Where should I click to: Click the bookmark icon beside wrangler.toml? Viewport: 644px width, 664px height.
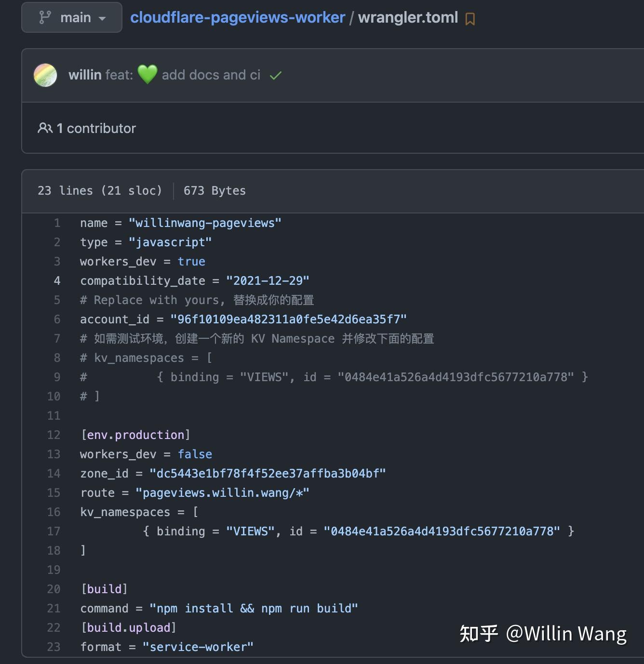(469, 18)
